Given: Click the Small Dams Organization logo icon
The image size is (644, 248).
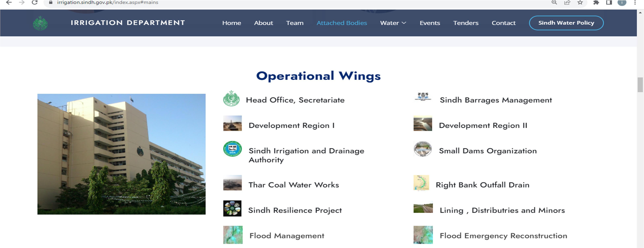Looking at the screenshot, I should click(x=423, y=149).
